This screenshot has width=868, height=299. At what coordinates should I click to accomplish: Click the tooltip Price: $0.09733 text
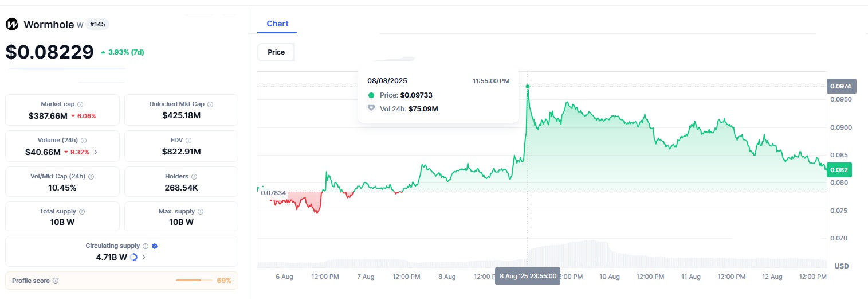(407, 95)
